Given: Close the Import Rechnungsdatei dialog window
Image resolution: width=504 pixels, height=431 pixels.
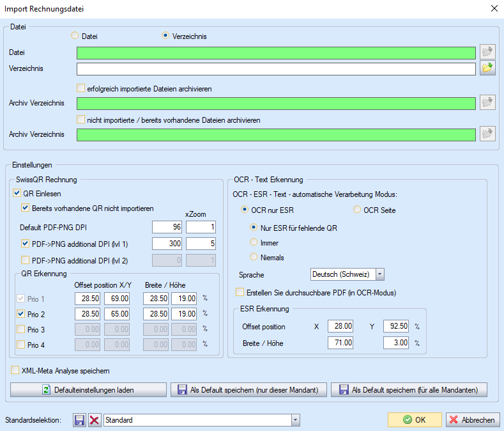Looking at the screenshot, I should click(493, 9).
